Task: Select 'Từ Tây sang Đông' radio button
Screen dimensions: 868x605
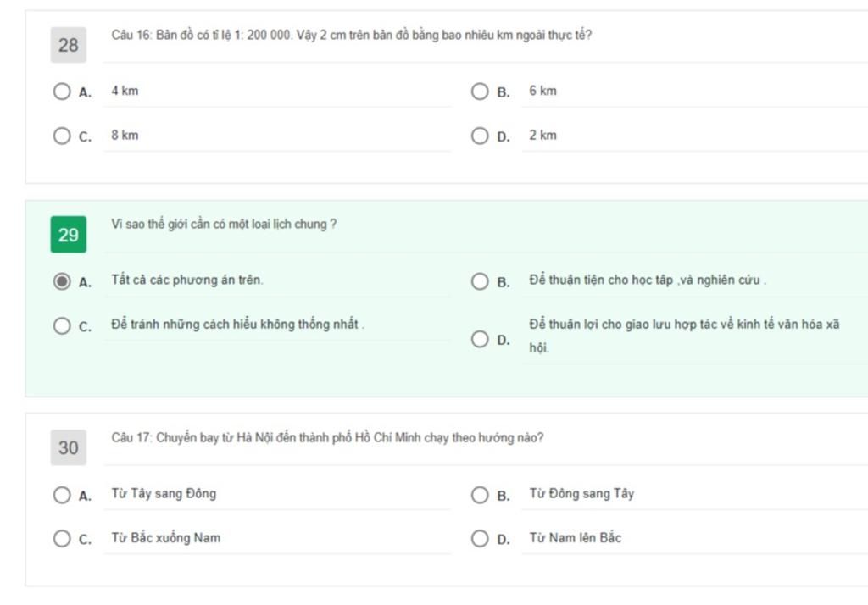Action: (x=62, y=495)
